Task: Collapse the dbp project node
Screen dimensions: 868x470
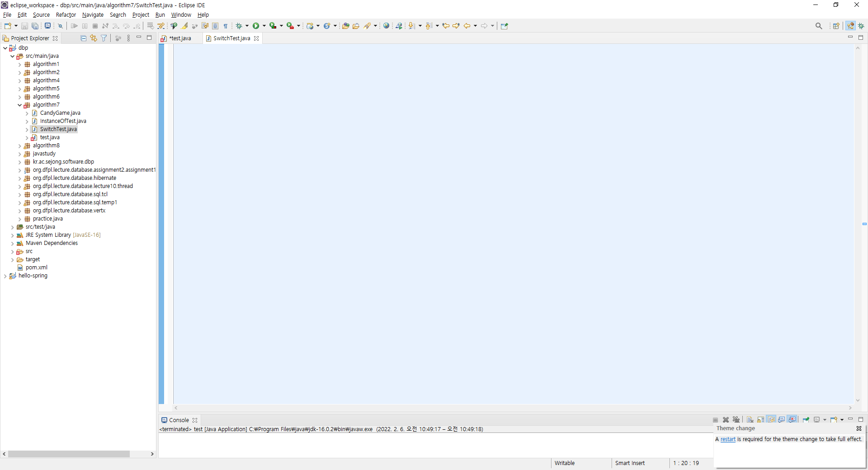Action: (5, 48)
